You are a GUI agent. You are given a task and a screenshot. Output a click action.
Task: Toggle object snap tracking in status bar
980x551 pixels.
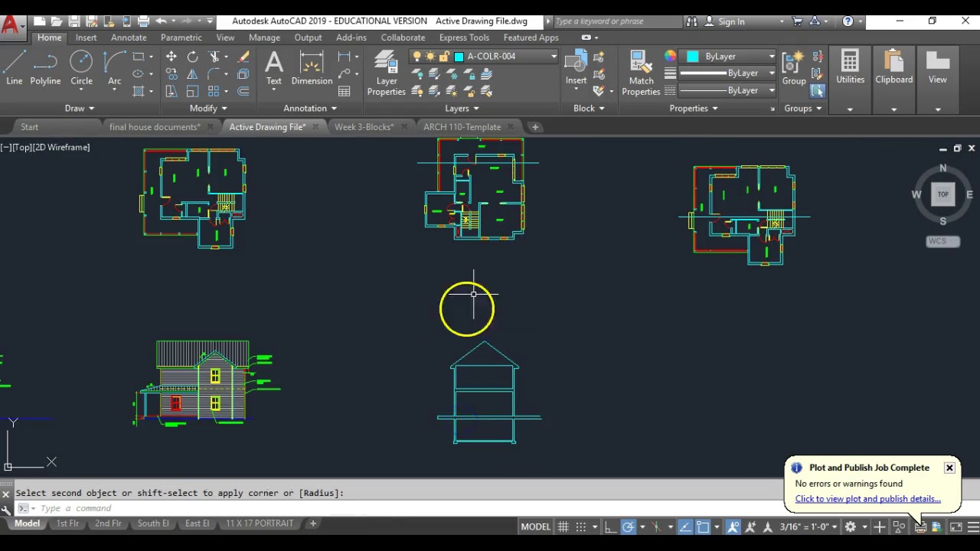685,527
